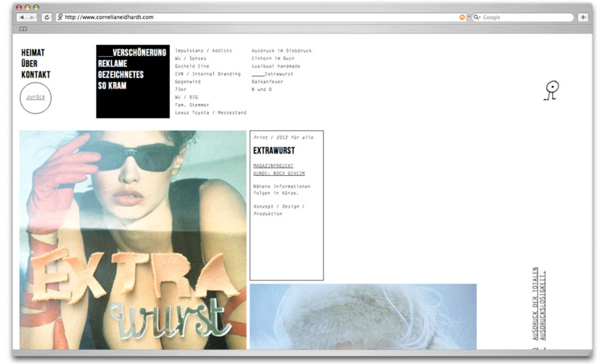Click the orange RSS icon in address bar
Image resolution: width=607 pixels, height=364 pixels.
tap(462, 17)
